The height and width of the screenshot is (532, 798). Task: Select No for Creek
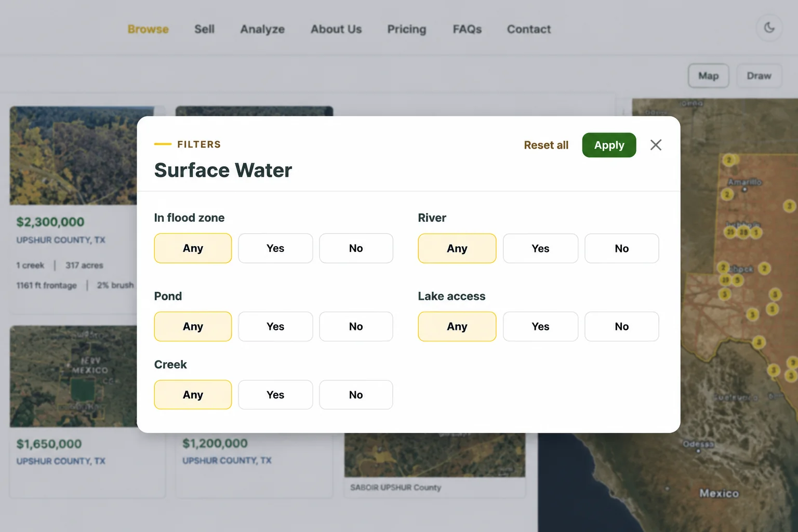pyautogui.click(x=356, y=395)
